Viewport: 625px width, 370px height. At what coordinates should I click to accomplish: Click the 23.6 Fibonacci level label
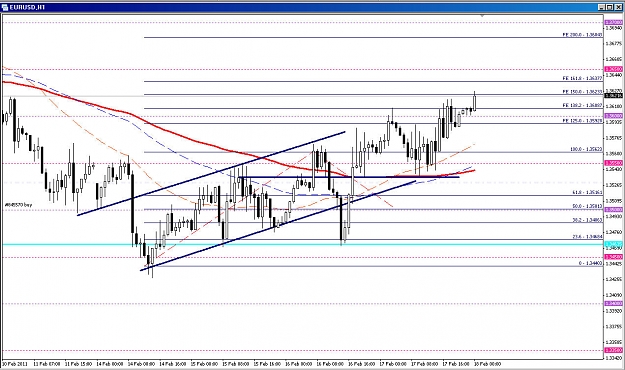587,237
